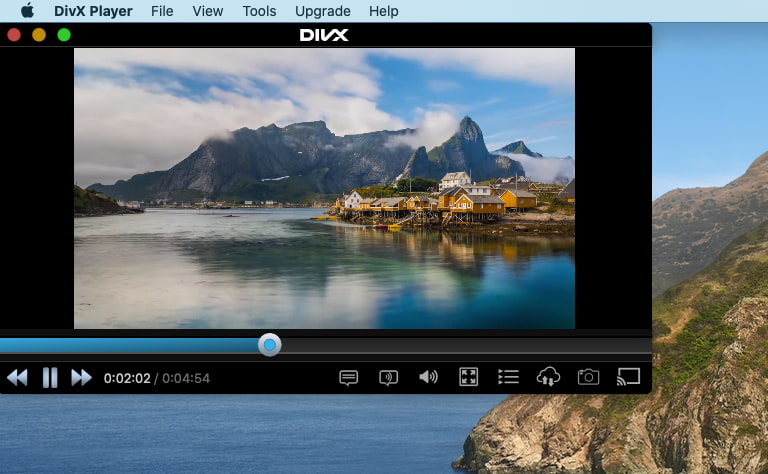The width and height of the screenshot is (768, 474).
Task: Open the subtitles selection icon
Action: pos(348,378)
